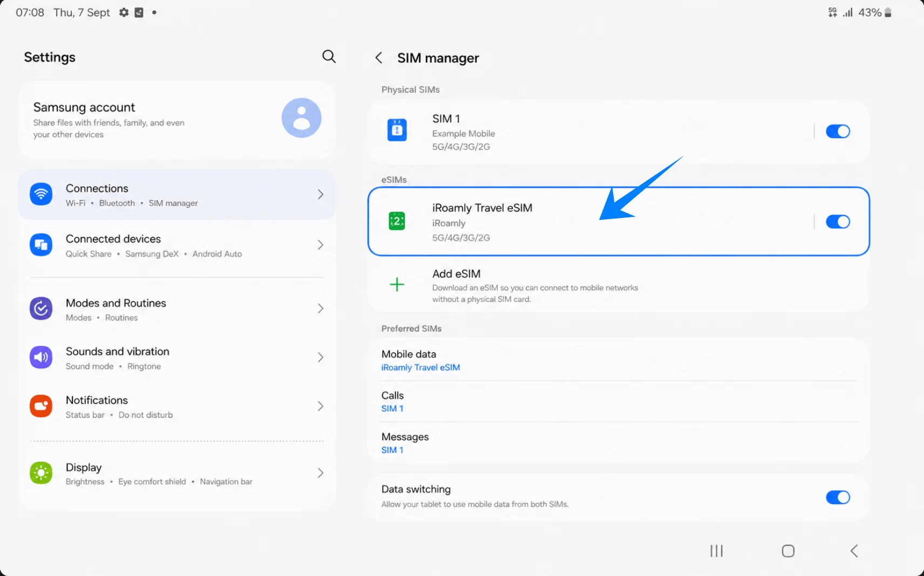Open Notifications settings category
924x576 pixels.
pos(177,407)
